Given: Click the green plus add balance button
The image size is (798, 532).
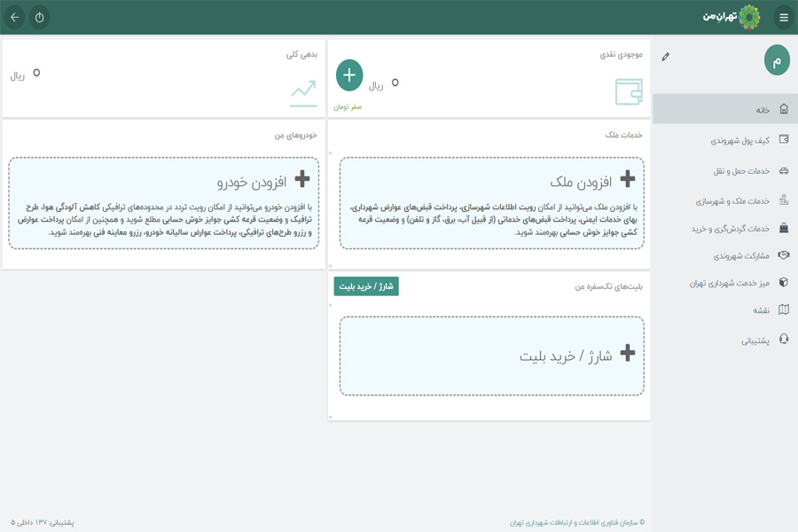Looking at the screenshot, I should [349, 75].
